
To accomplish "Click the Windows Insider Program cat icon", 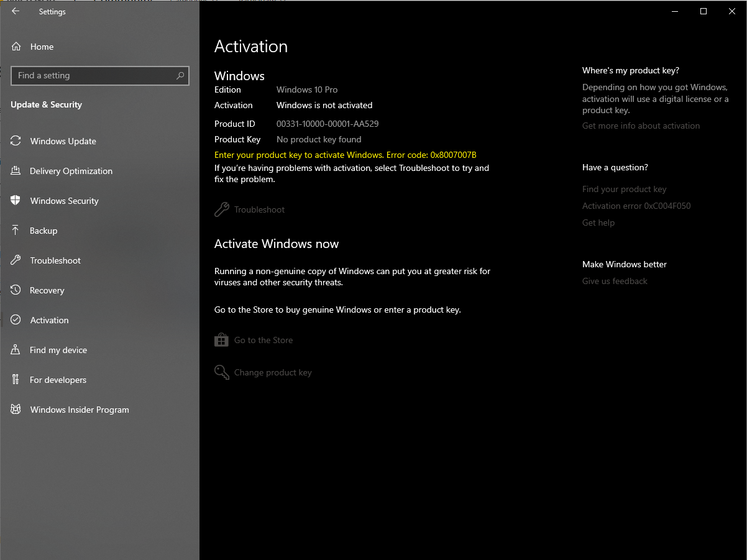I will pos(16,410).
